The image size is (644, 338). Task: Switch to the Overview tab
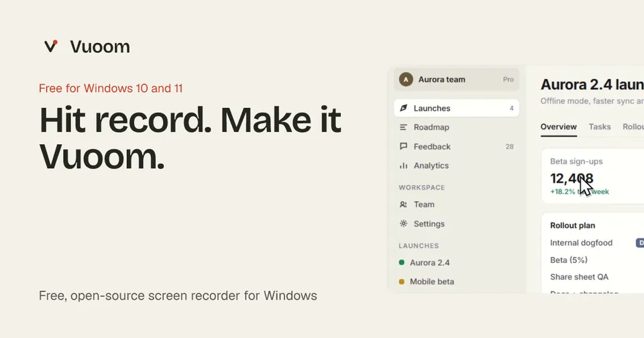pos(559,127)
